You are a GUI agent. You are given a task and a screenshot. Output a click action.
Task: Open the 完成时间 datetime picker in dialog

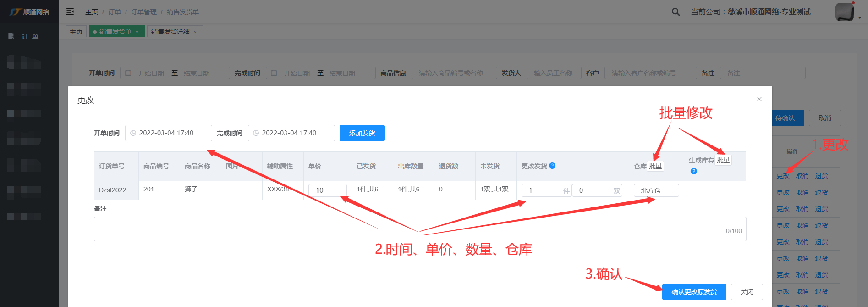point(291,133)
